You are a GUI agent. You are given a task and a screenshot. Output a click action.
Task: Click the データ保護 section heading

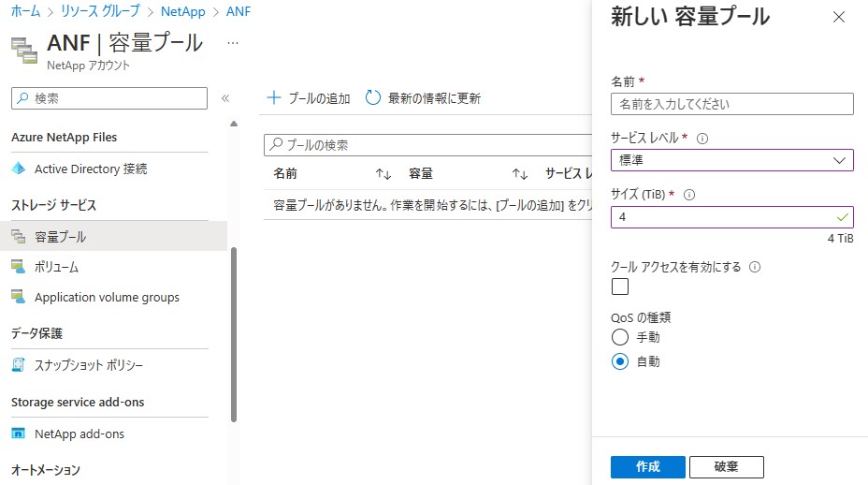click(x=37, y=333)
